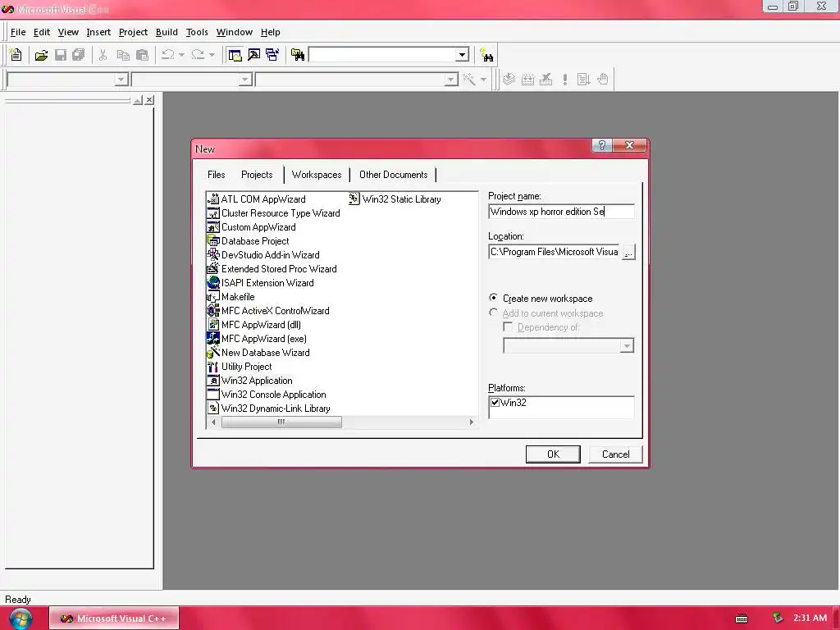Viewport: 840px width, 630px height.
Task: Click the Save All toolbar icon
Action: [79, 55]
